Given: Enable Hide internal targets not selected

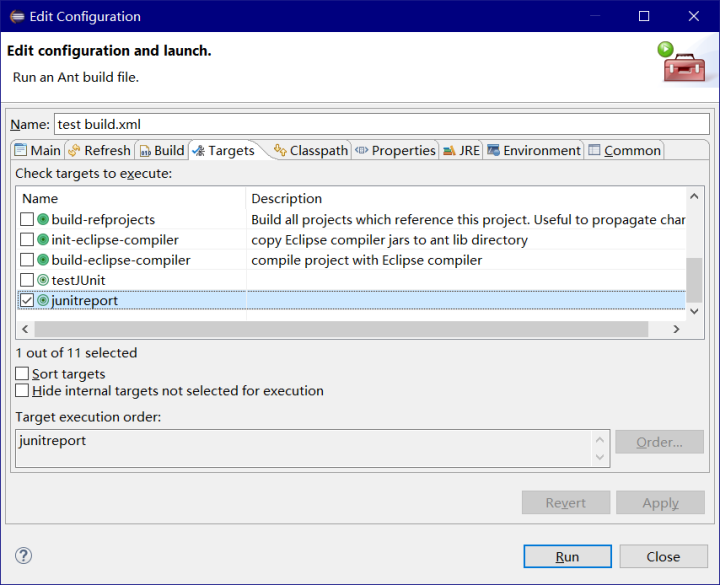Looking at the screenshot, I should coord(22,390).
